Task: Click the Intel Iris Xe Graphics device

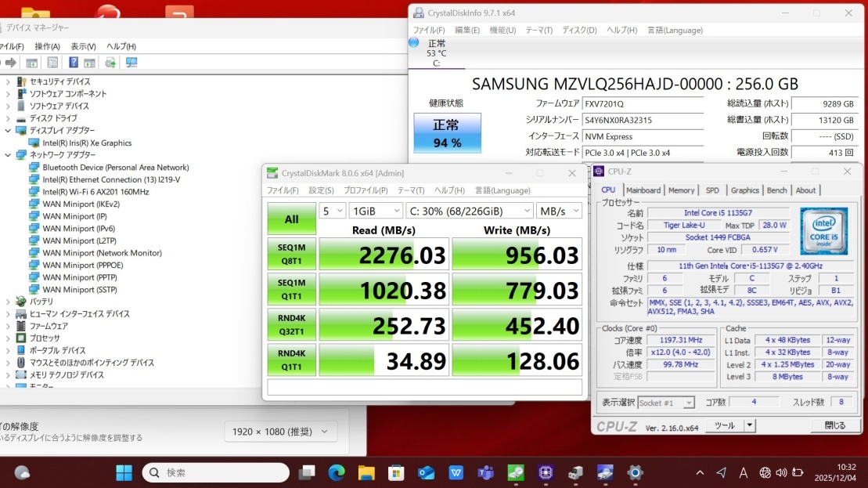Action: 87,143
